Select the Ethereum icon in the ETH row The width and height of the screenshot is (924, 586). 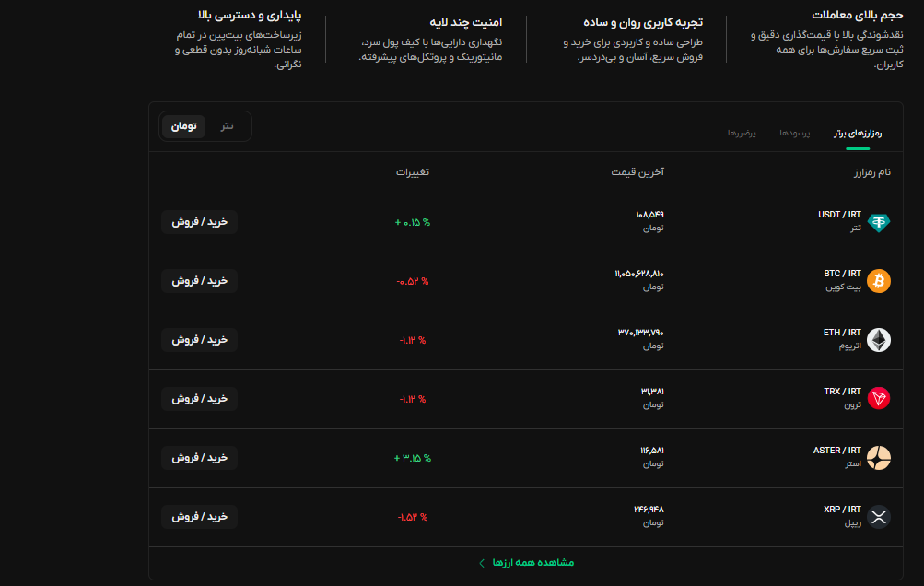(x=878, y=339)
